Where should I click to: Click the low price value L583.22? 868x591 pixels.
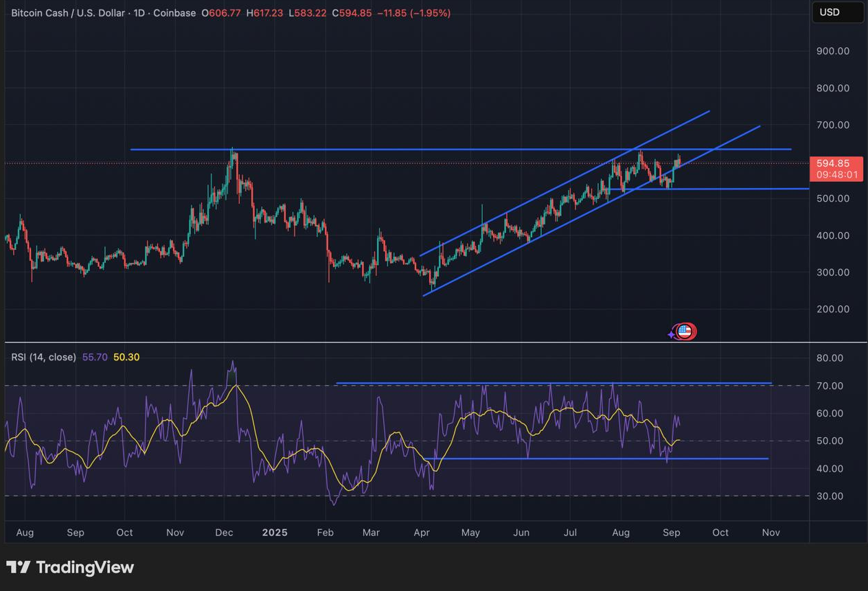(307, 13)
